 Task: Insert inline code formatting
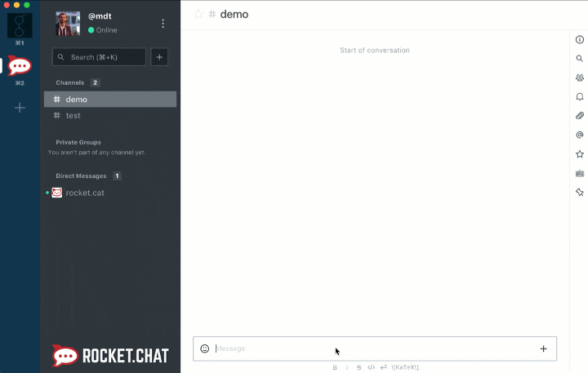[371, 367]
